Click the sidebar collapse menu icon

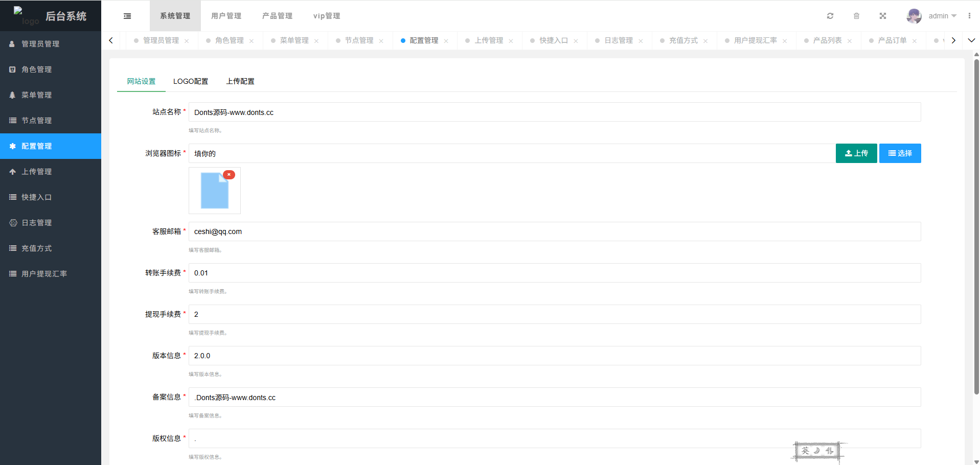(127, 16)
